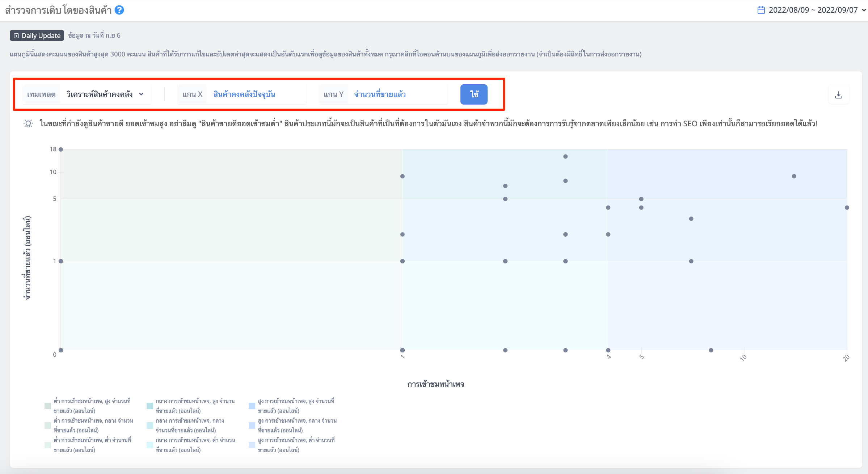Click the download export icon
868x474 pixels.
click(838, 95)
